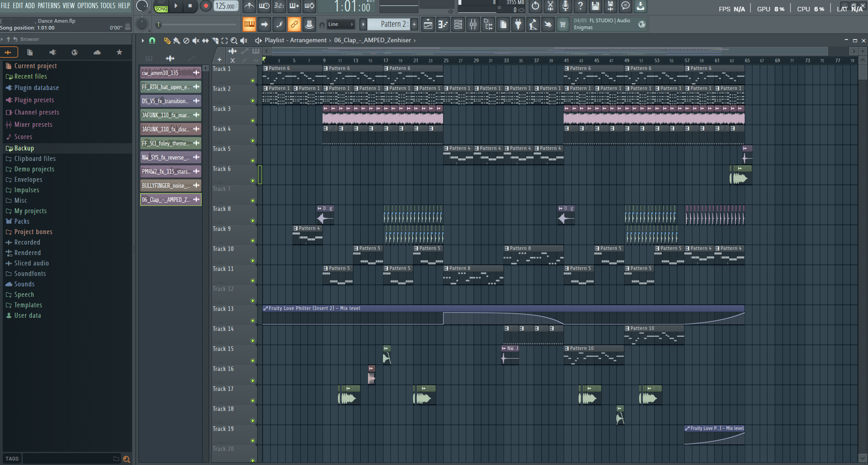Open the PATTERNS menu
868x465 pixels.
(x=49, y=5)
